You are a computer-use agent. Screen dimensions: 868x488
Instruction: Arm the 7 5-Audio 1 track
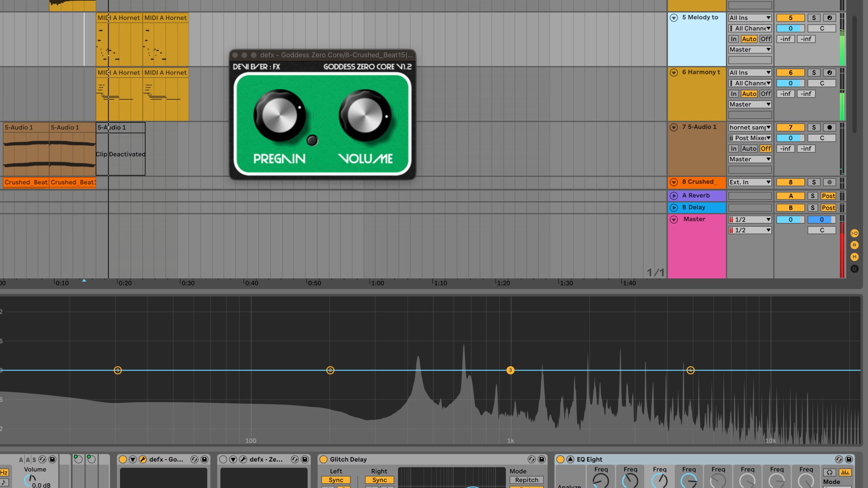[829, 127]
